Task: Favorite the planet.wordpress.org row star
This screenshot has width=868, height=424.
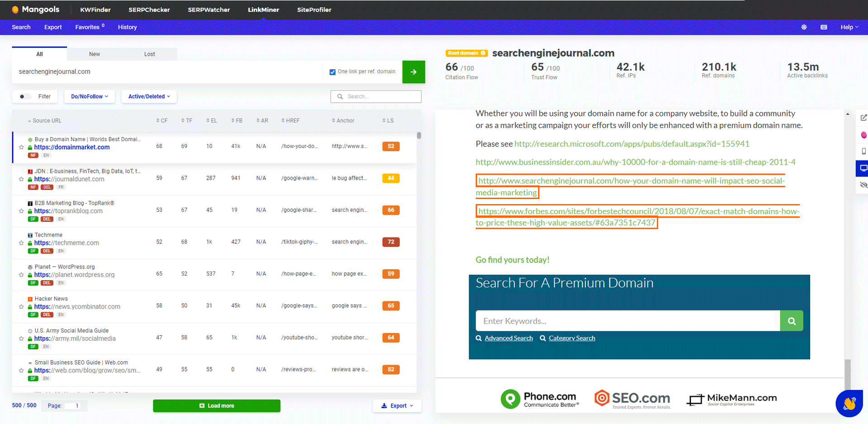Action: click(21, 275)
